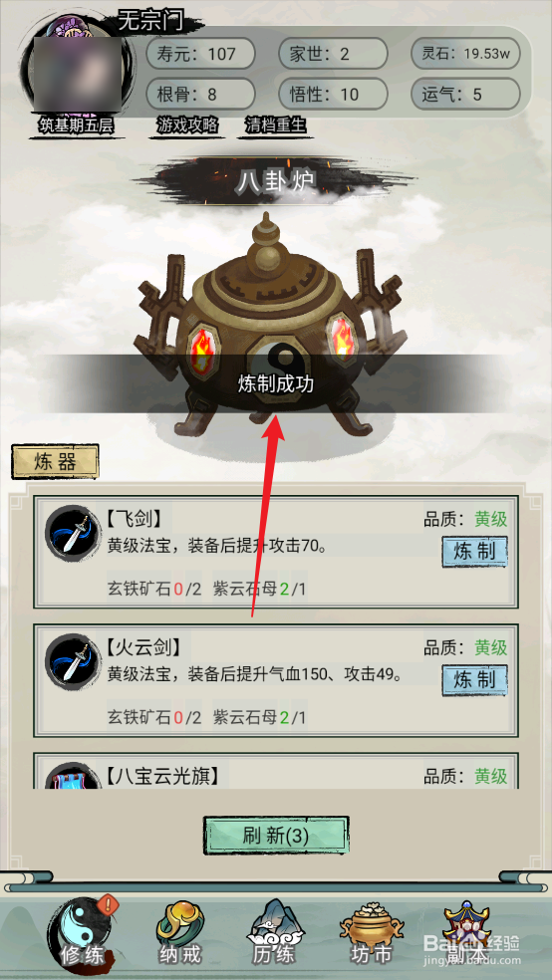Tap the 八卦炉 title banner
This screenshot has width=552, height=980.
click(276, 182)
